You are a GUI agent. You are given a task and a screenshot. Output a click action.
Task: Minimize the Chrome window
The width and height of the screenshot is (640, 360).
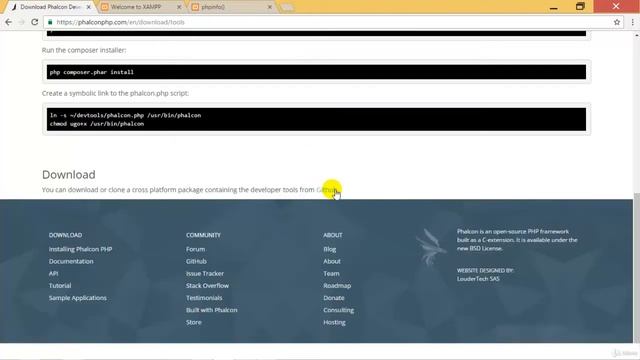[x=554, y=7]
